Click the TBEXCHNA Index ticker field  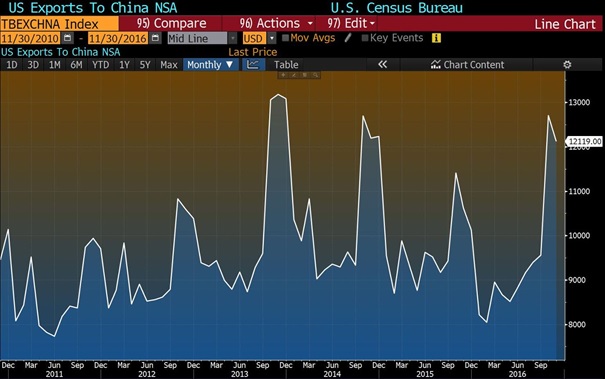(x=59, y=24)
